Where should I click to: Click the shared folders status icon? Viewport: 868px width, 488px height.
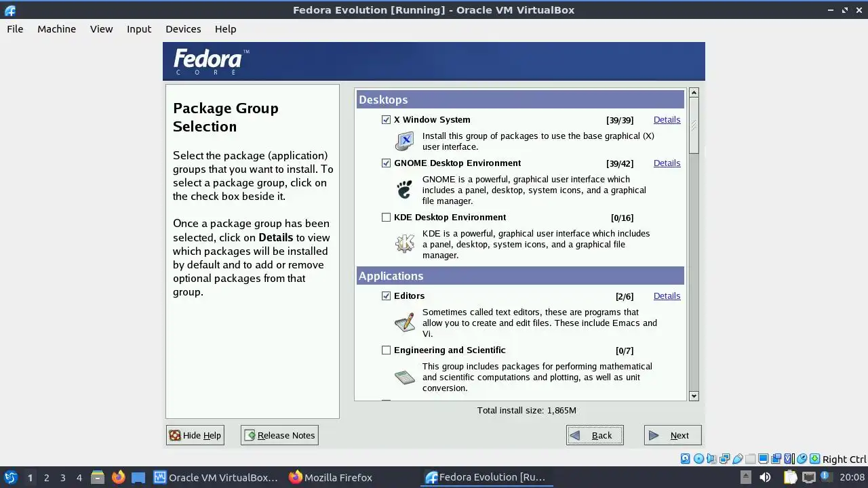point(751,459)
